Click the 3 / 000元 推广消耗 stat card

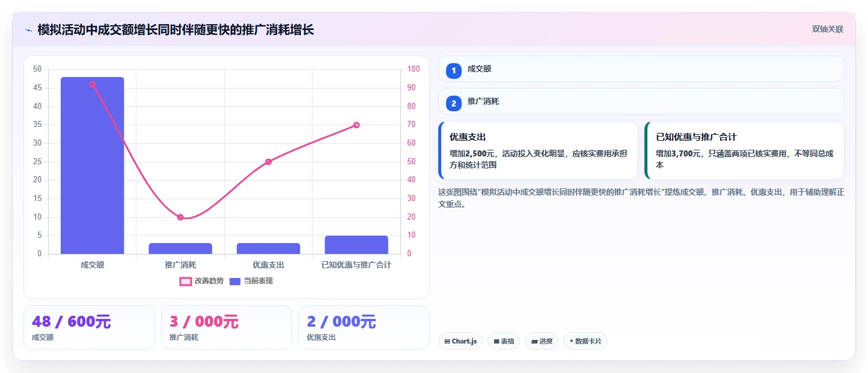(x=227, y=327)
